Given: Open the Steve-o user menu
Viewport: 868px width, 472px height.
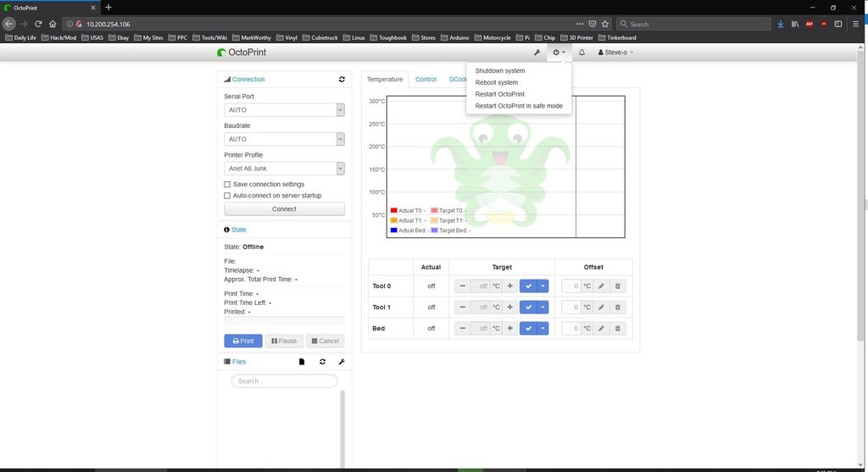Looking at the screenshot, I should [x=615, y=53].
